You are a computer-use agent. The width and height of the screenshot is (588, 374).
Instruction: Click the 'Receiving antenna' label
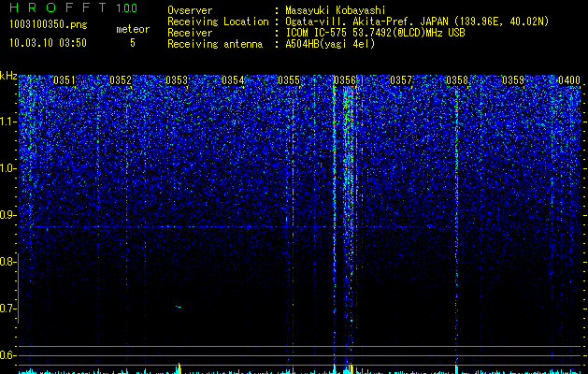click(215, 44)
